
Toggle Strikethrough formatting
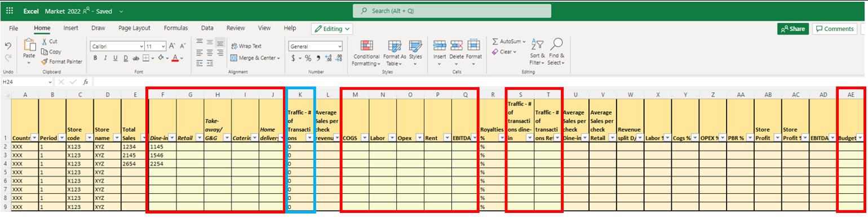pos(135,58)
